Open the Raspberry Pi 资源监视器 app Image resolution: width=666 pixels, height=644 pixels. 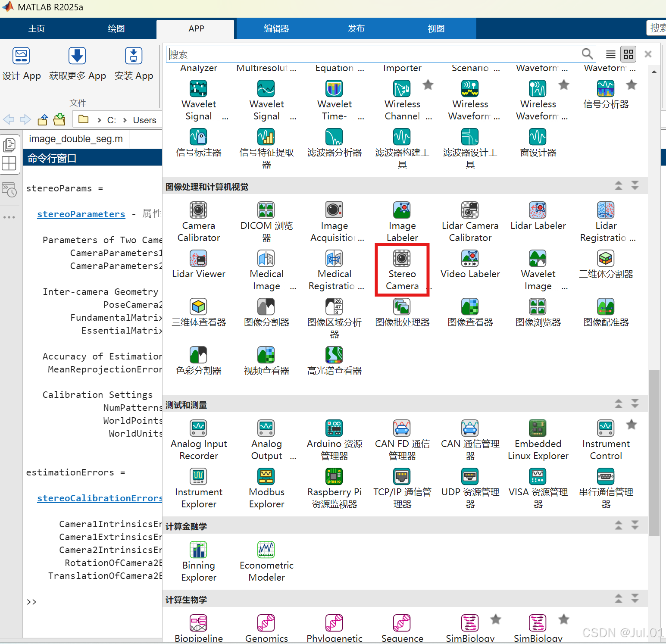click(335, 488)
